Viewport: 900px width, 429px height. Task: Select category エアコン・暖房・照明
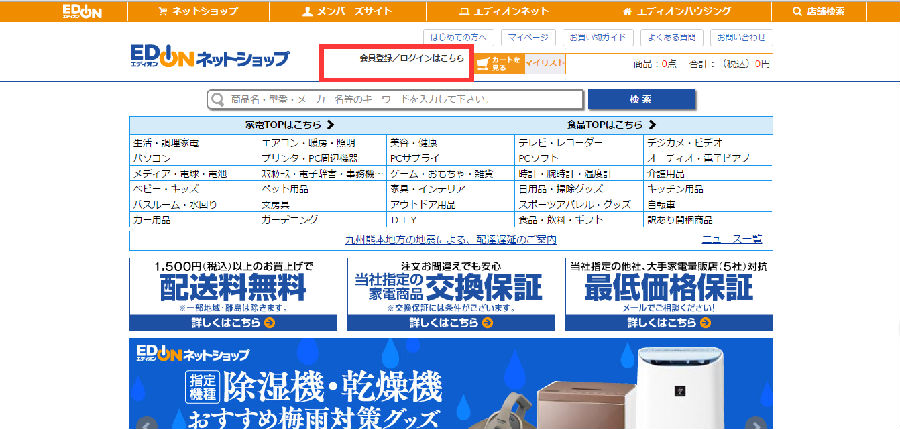(308, 142)
